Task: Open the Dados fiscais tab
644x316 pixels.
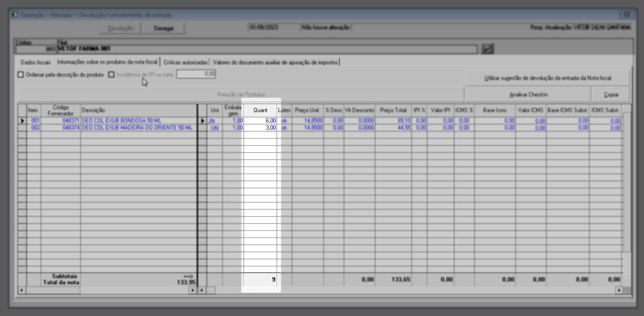Action: click(x=35, y=62)
